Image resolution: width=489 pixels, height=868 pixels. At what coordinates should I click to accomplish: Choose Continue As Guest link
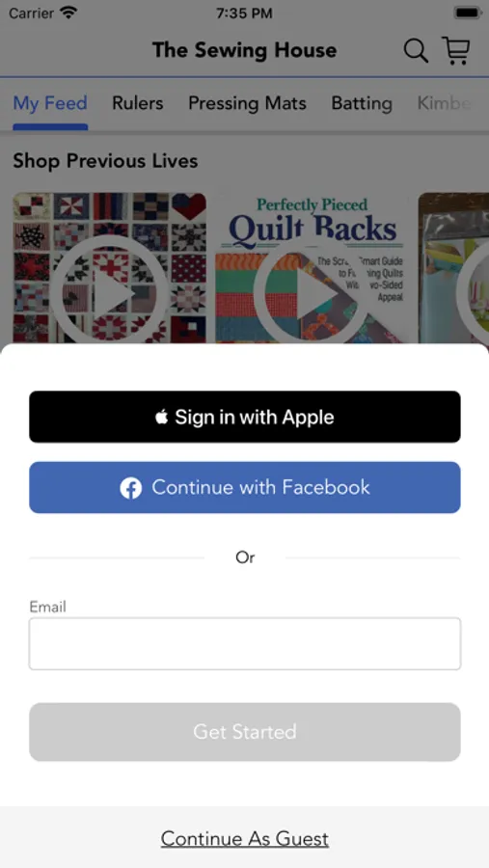pyautogui.click(x=245, y=839)
